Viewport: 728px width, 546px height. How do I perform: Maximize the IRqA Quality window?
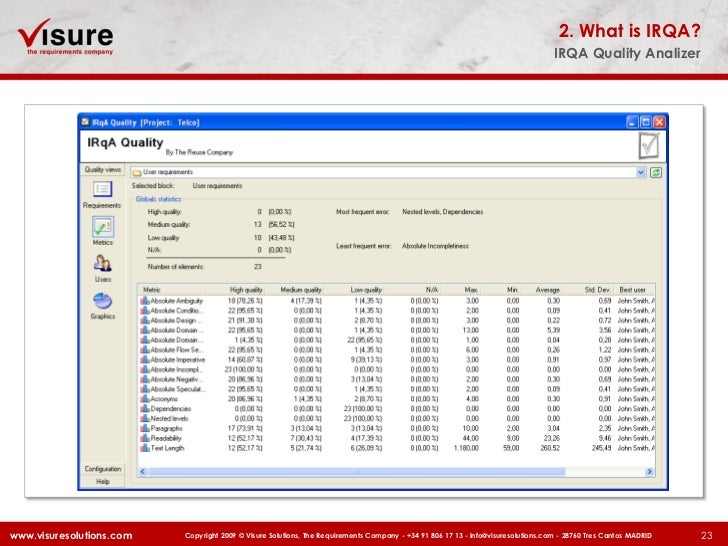645,123
